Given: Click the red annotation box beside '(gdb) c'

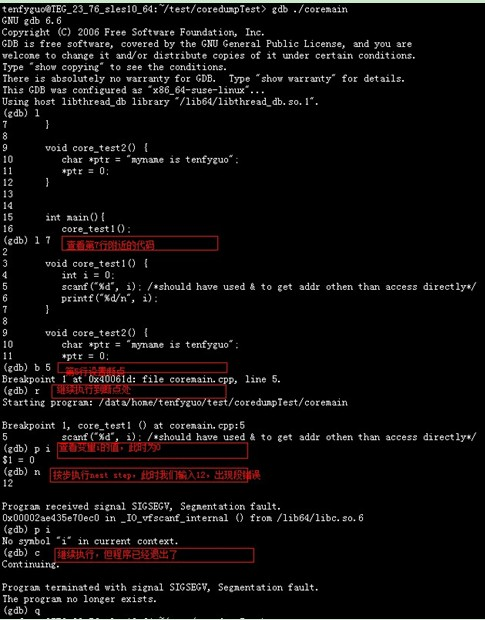Looking at the screenshot, I should point(154,555).
